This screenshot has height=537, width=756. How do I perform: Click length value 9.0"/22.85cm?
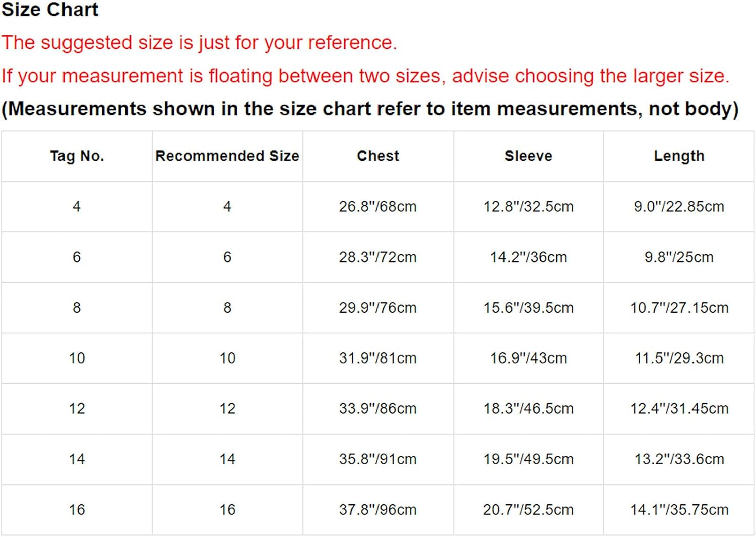click(679, 207)
